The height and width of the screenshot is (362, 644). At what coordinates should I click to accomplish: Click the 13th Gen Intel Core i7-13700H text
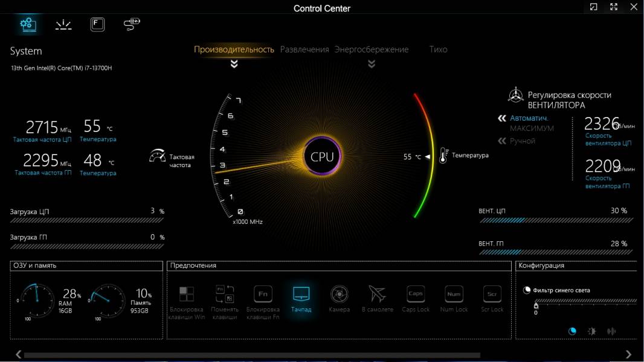click(x=62, y=68)
